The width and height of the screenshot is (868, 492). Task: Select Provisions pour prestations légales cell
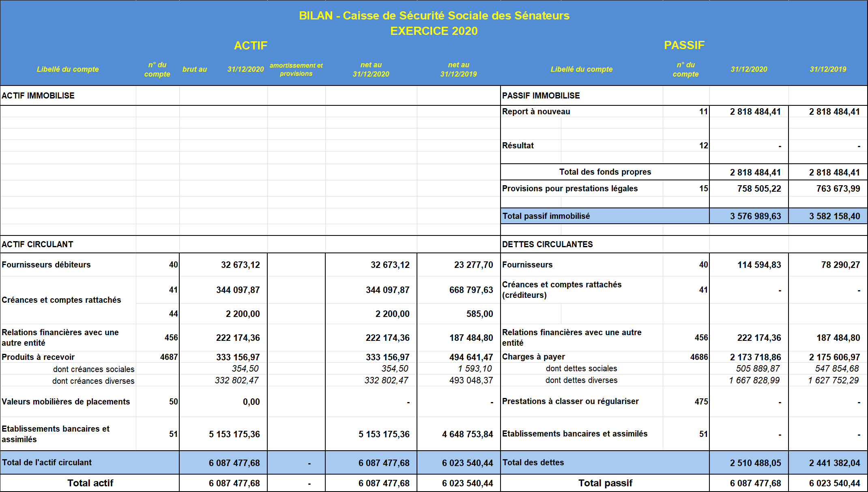point(569,188)
